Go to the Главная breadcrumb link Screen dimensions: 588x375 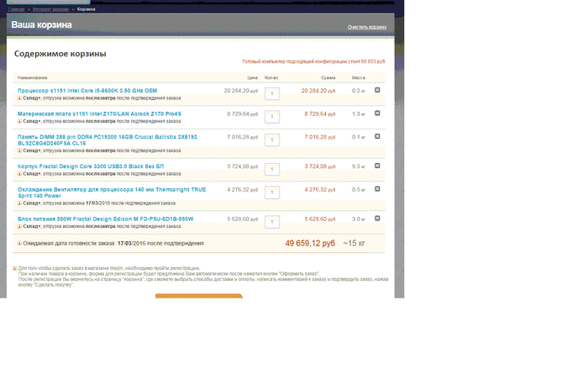pos(16,9)
